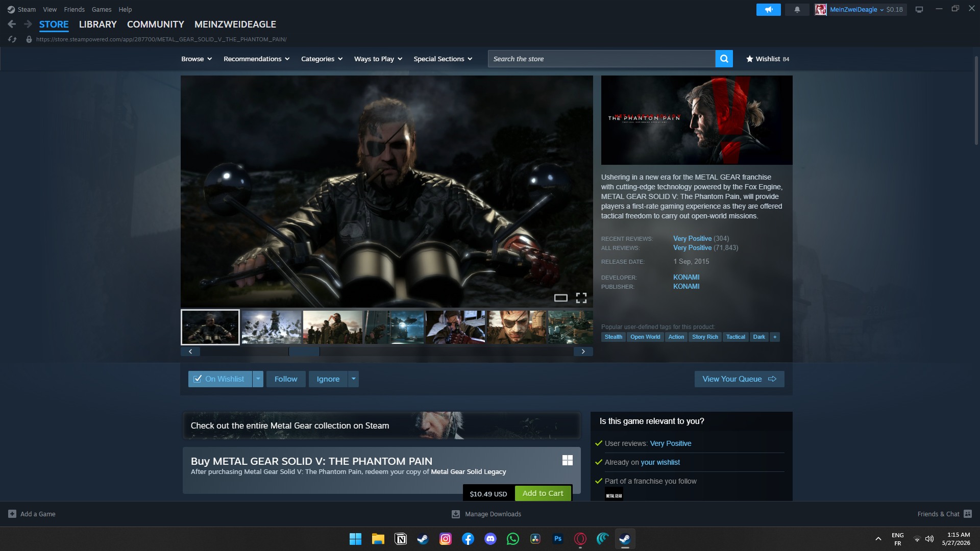Click the store search magnifier button

pyautogui.click(x=724, y=59)
